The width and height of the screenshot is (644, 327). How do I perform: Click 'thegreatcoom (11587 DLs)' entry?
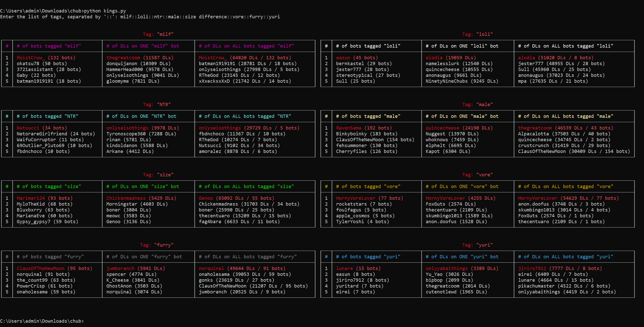140,58
